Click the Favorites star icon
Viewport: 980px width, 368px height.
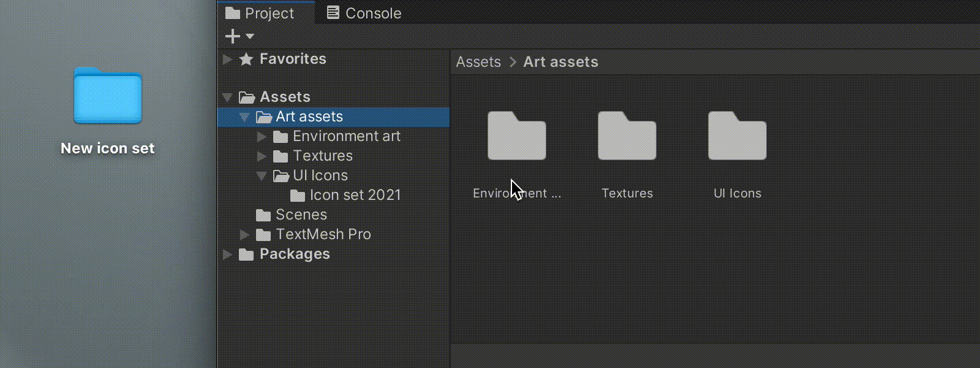(246, 59)
